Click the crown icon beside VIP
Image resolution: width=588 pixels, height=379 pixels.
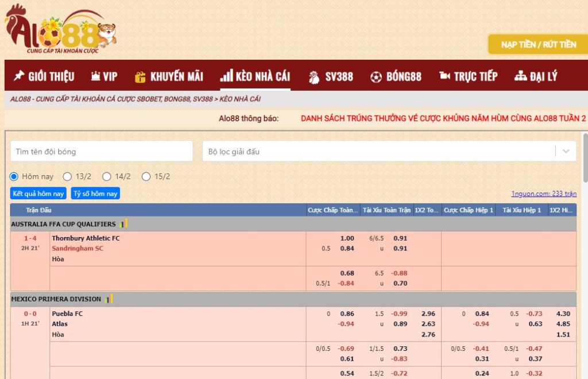[x=96, y=76]
